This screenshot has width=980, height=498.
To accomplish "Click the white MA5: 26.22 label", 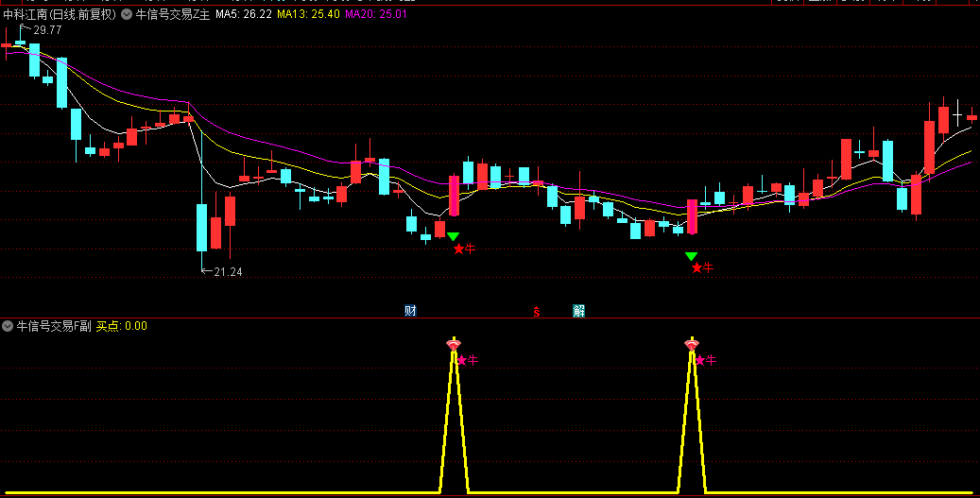I will pyautogui.click(x=243, y=15).
